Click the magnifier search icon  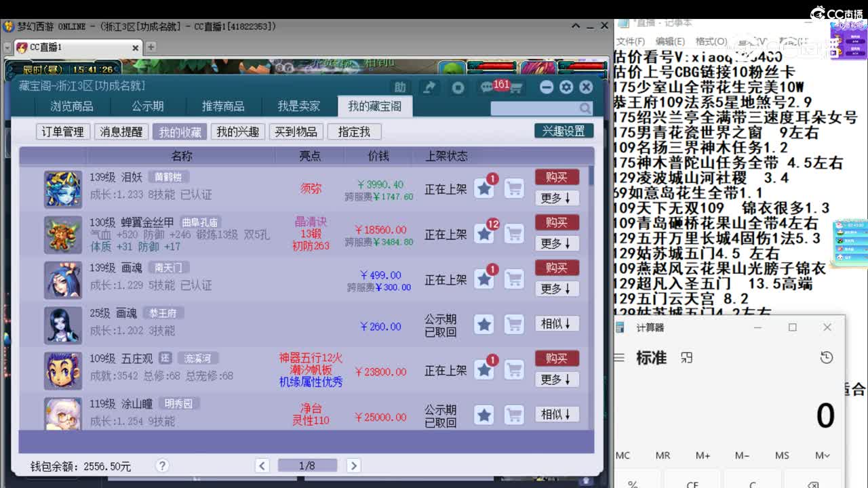coord(585,108)
